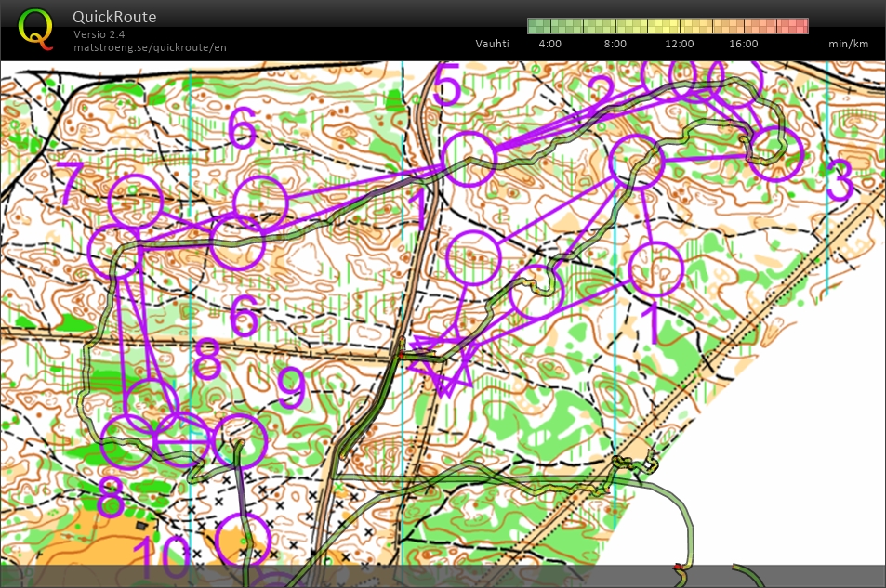
Task: Click the 16:00 pace scale label
Action: point(744,44)
